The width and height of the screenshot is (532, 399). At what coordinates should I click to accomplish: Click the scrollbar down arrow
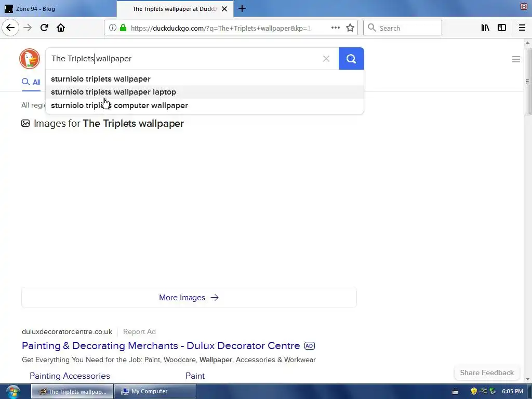point(527,379)
